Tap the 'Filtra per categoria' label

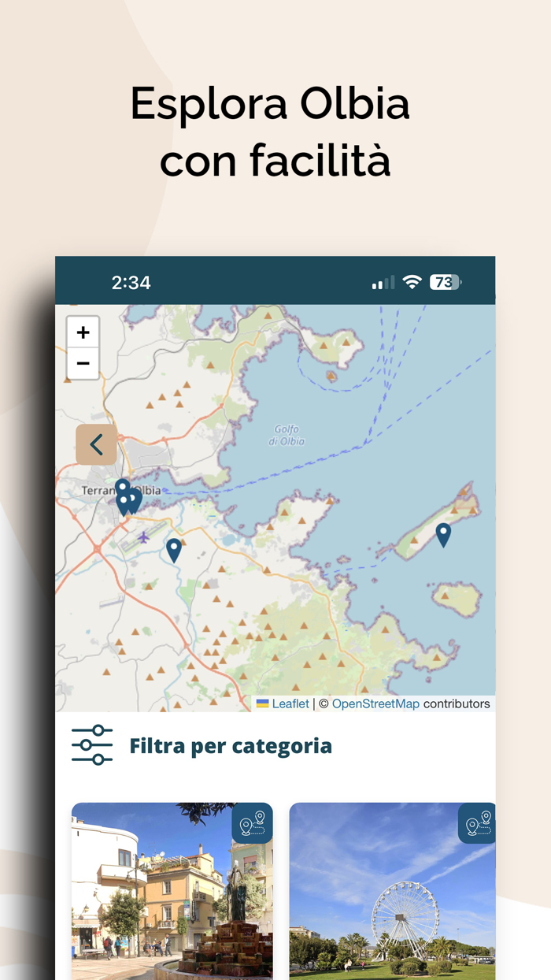click(x=231, y=745)
